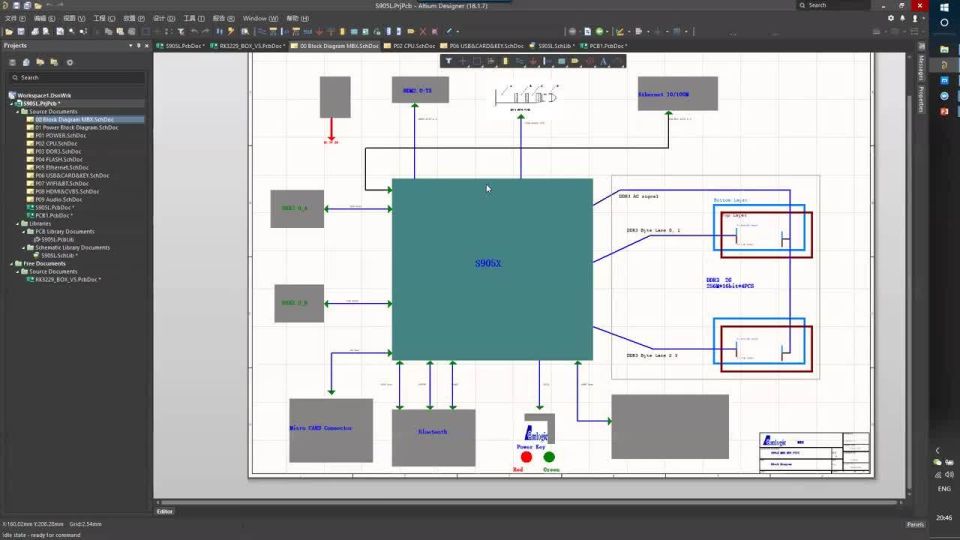
Task: Select the text string A tool
Action: pos(603,61)
